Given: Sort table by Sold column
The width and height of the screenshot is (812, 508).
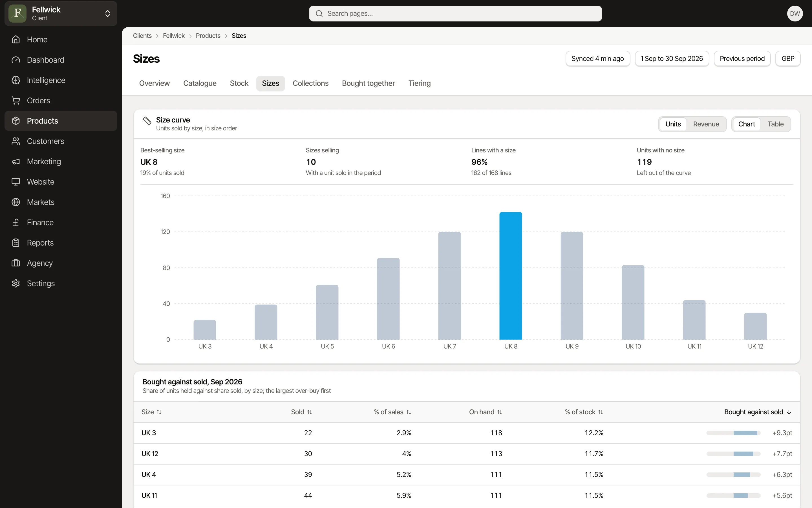Looking at the screenshot, I should [301, 412].
